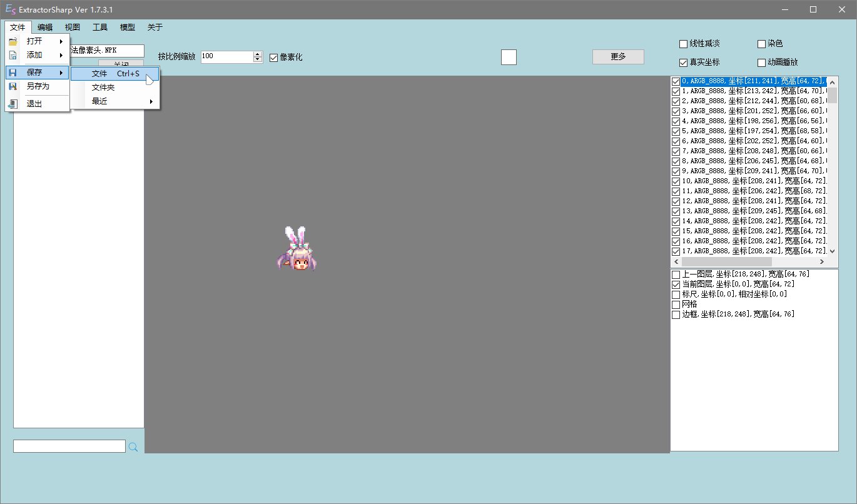Enable the 线性减淡 checkbox
Image resolution: width=857 pixels, height=504 pixels.
(x=683, y=44)
